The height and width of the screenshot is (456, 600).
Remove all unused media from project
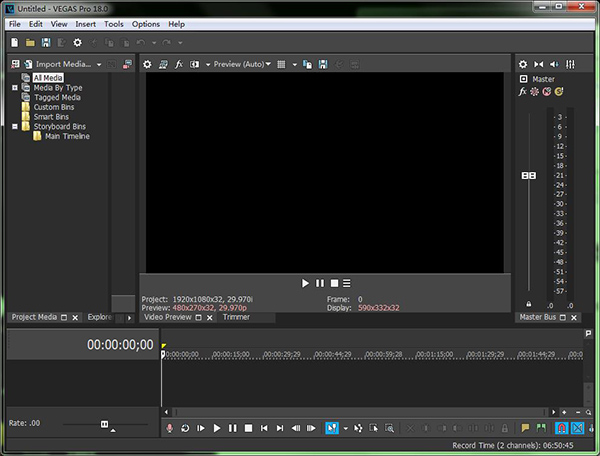click(x=15, y=64)
